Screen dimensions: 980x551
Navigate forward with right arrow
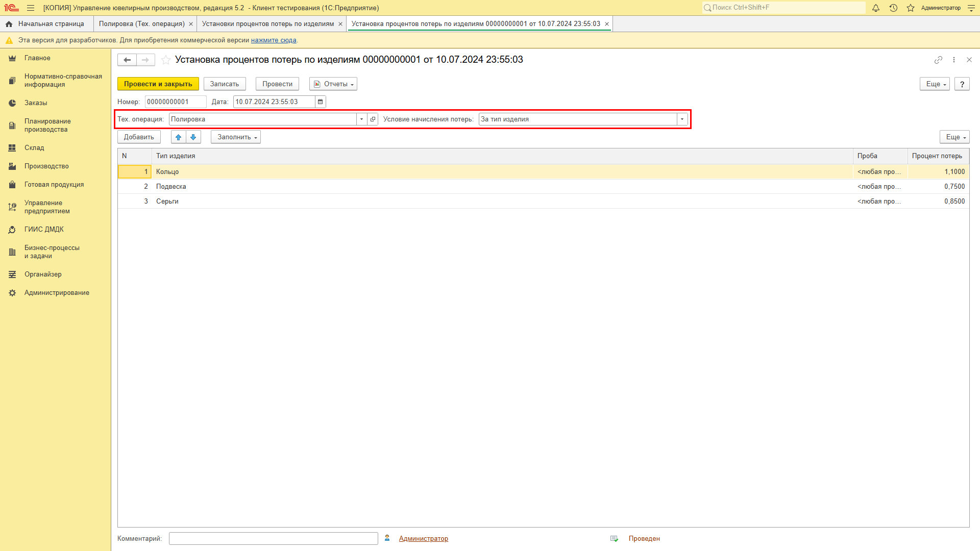pos(145,60)
